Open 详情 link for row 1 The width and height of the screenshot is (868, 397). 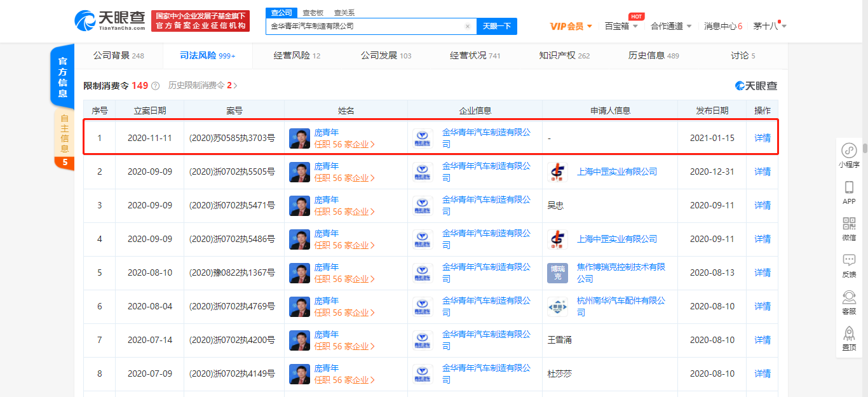762,138
